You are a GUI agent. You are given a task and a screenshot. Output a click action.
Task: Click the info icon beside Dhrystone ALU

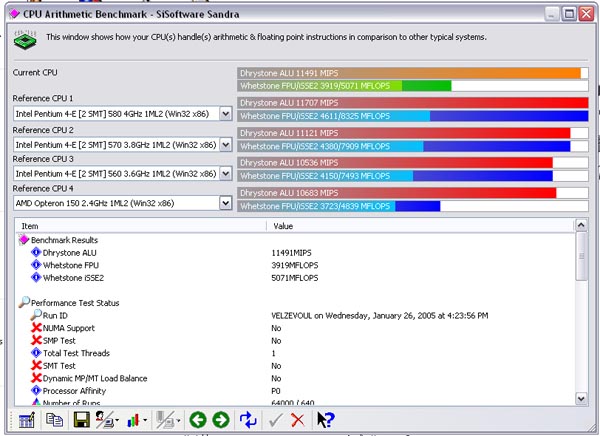36,252
